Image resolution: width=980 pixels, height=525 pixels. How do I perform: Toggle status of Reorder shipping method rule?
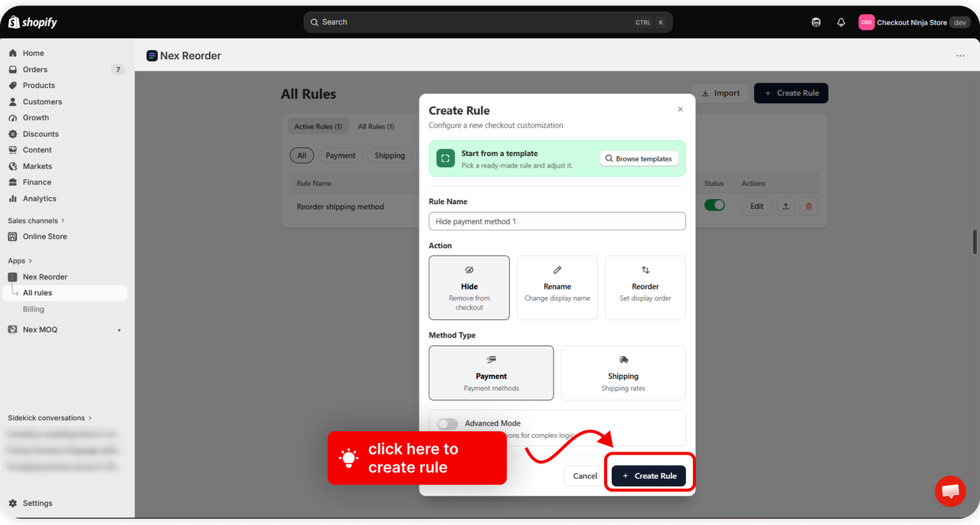pos(714,206)
